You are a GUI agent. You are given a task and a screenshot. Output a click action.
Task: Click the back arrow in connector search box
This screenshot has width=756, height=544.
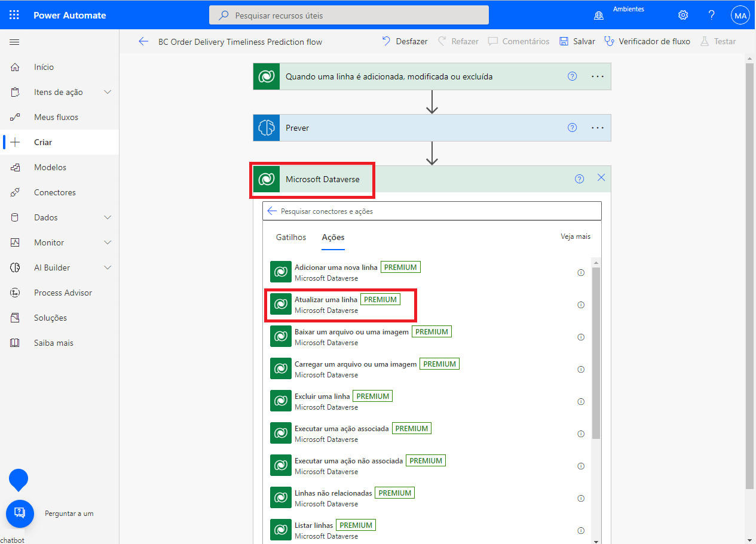[x=273, y=211]
